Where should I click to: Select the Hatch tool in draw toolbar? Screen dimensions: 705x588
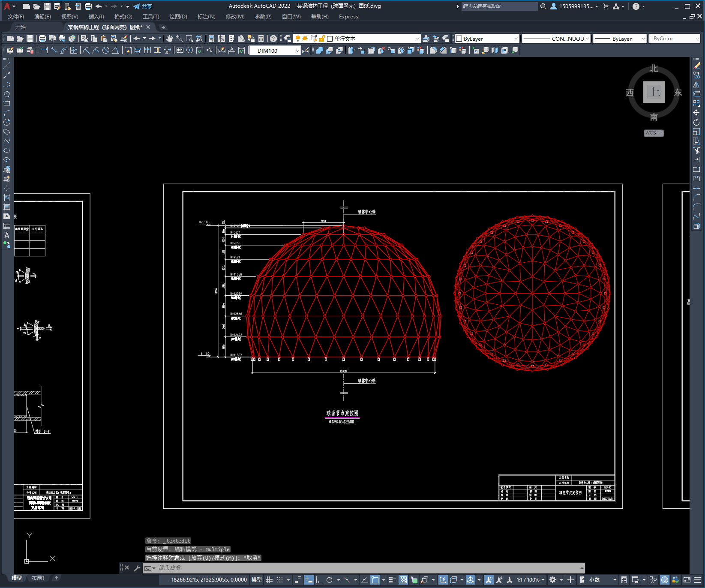pos(7,198)
